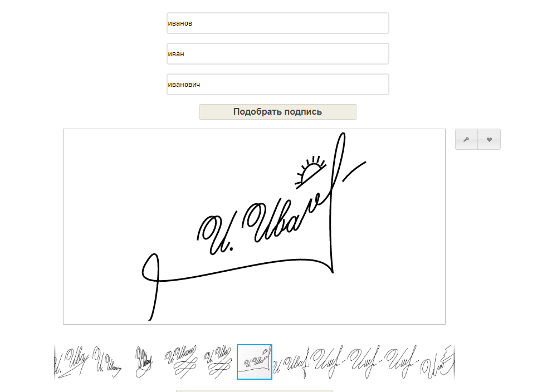The height and width of the screenshot is (392, 557).
Task: Pick the partially cut-off thumbnail at the strip's left edge
Action: pyautogui.click(x=71, y=362)
